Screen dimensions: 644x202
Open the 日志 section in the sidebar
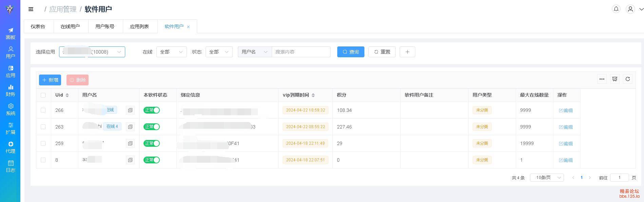click(10, 166)
